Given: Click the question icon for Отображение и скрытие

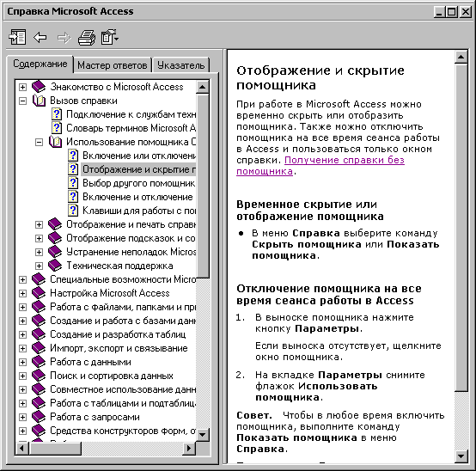Looking at the screenshot, I should click(x=73, y=169).
